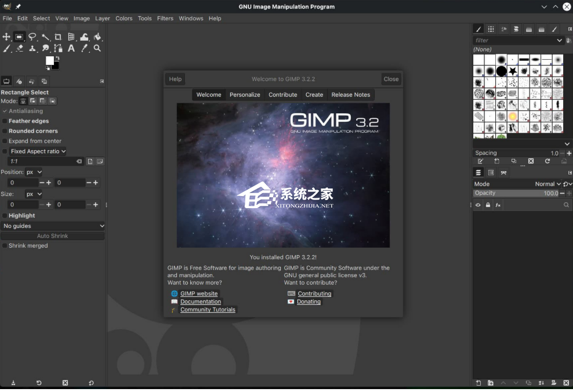The image size is (573, 392).
Task: Select the Text tool
Action: [71, 48]
